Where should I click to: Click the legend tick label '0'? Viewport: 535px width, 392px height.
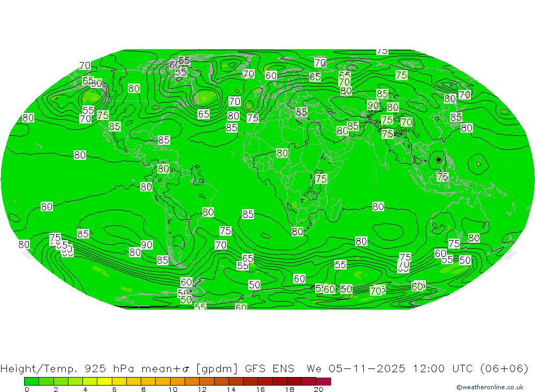point(27,389)
